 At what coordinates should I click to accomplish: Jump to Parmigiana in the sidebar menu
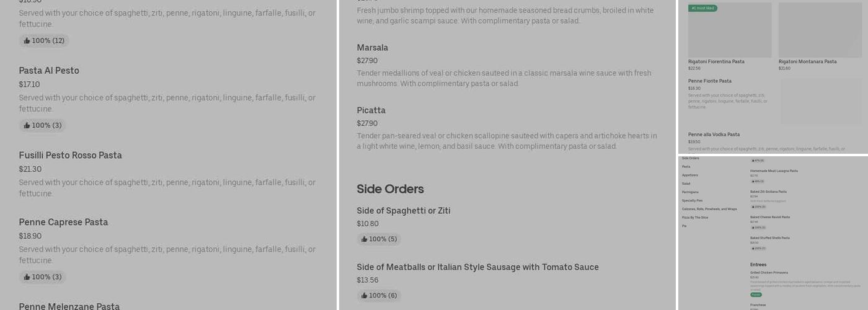689,192
